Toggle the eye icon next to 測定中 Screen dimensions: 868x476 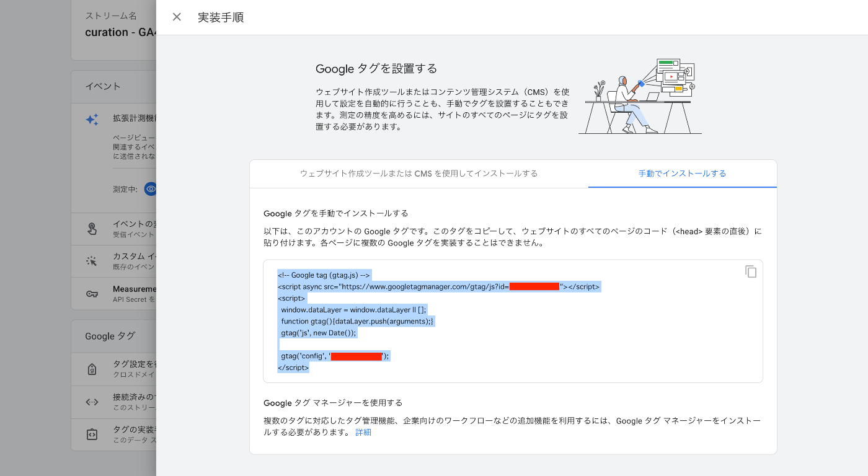point(150,189)
